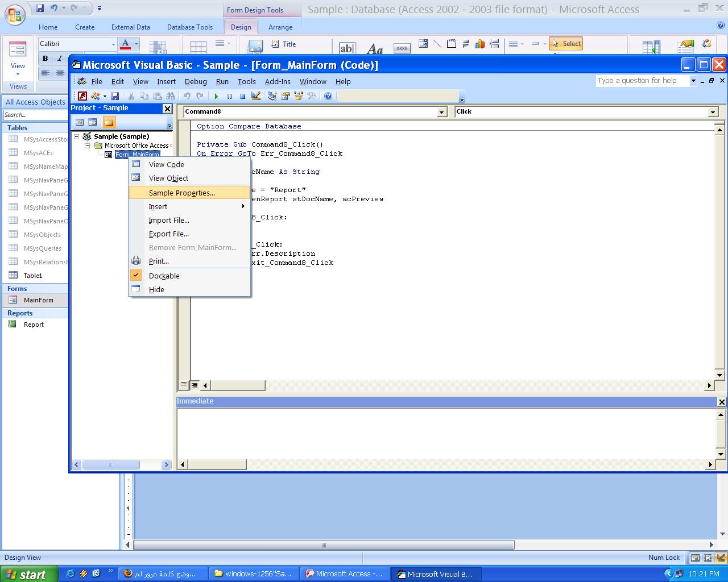Open the Properties Window icon
This screenshot has height=582, width=728.
286,96
